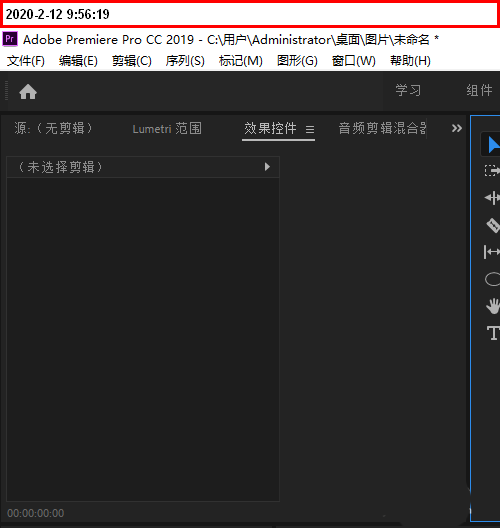Open the 编辑(E) menu
The image size is (500, 528).
[78, 61]
